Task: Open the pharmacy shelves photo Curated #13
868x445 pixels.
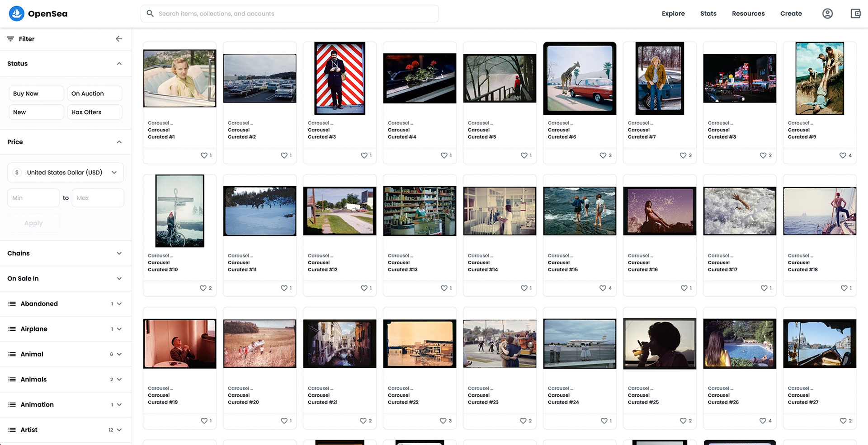Action: click(420, 211)
